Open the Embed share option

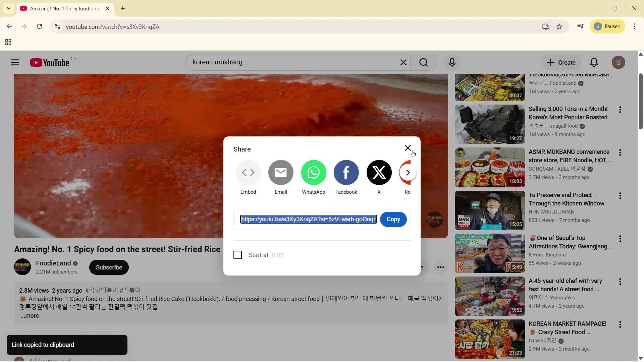[248, 172]
